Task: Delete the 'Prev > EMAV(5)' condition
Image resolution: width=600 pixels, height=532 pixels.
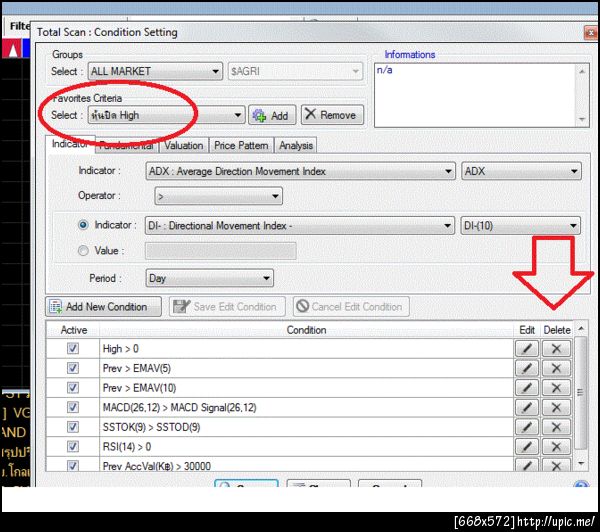Action: 556,368
